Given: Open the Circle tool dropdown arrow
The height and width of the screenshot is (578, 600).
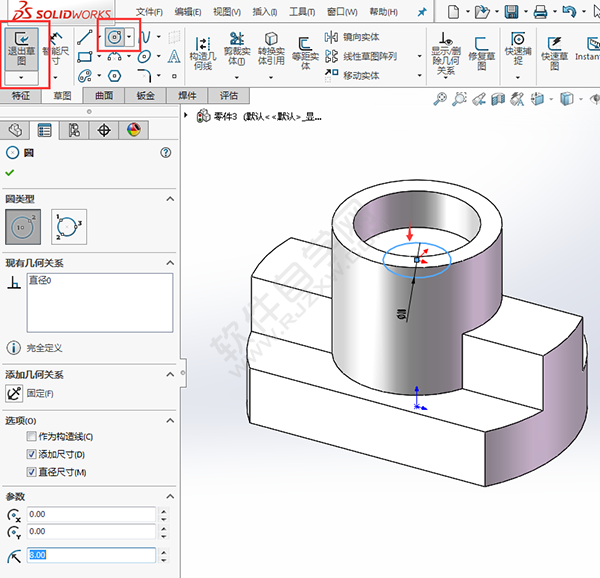Looking at the screenshot, I should 130,37.
